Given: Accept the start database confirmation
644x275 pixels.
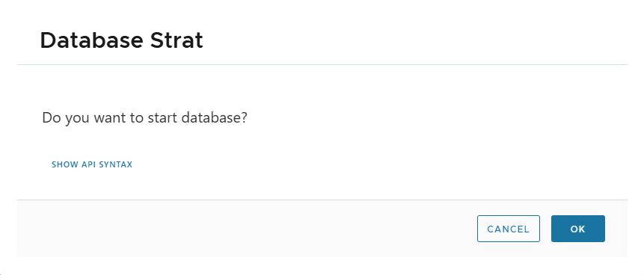Looking at the screenshot, I should (x=578, y=229).
